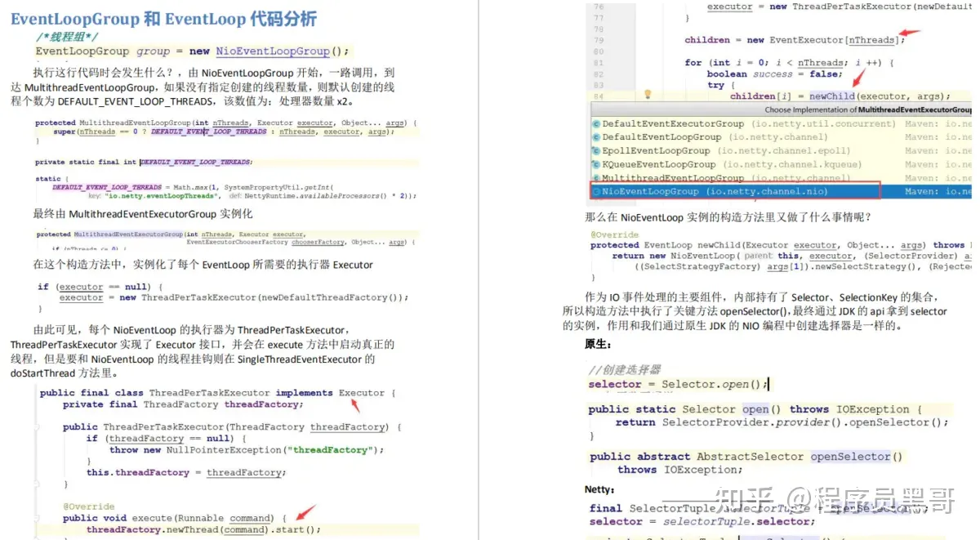The image size is (980, 540).
Task: Click the "Choose Implementation of" popup title
Action: click(868, 109)
